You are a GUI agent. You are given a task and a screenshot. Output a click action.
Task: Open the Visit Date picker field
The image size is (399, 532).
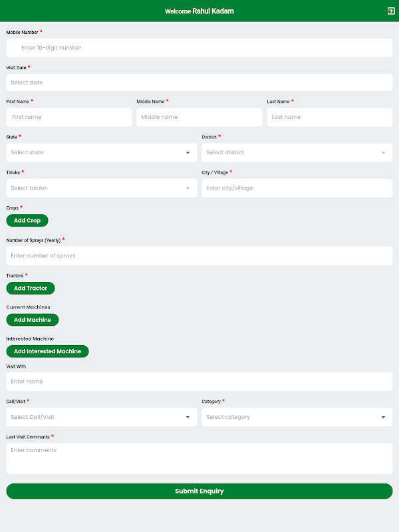pos(199,82)
